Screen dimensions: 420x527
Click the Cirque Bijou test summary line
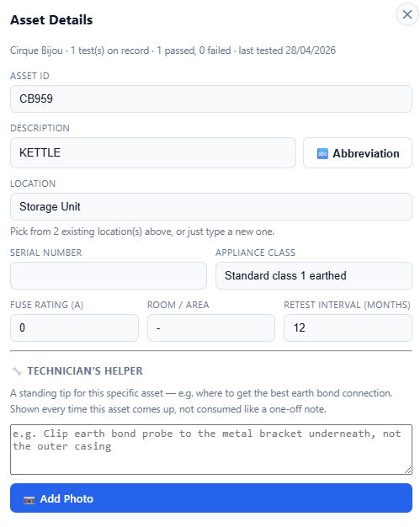tap(173, 51)
